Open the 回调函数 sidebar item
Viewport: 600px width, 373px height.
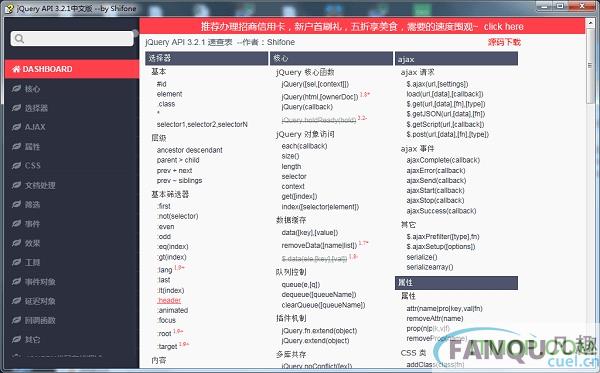pyautogui.click(x=40, y=320)
